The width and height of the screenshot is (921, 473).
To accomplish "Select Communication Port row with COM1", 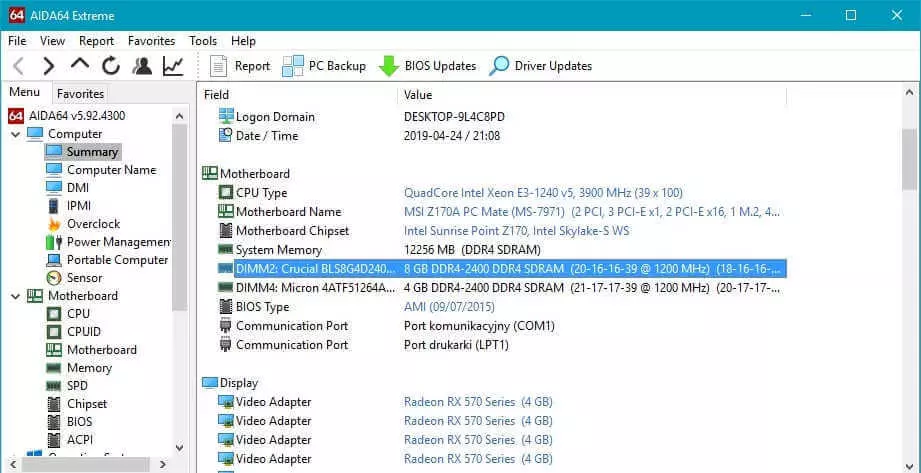I will click(x=502, y=326).
